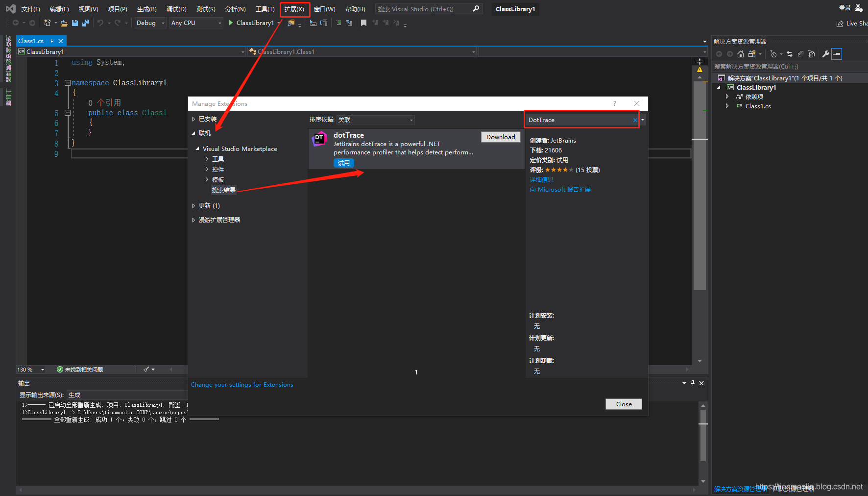This screenshot has height=496, width=868.
Task: Click the question mark help icon in Manage Extensions
Action: (615, 103)
